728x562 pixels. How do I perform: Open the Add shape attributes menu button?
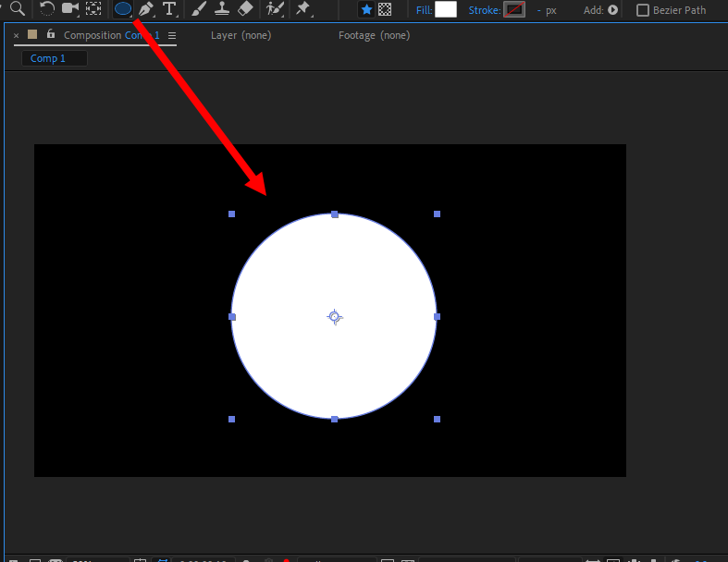(x=613, y=10)
